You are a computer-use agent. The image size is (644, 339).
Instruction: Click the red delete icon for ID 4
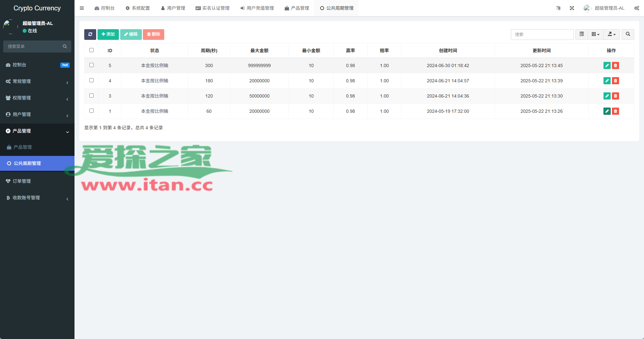pyautogui.click(x=615, y=81)
